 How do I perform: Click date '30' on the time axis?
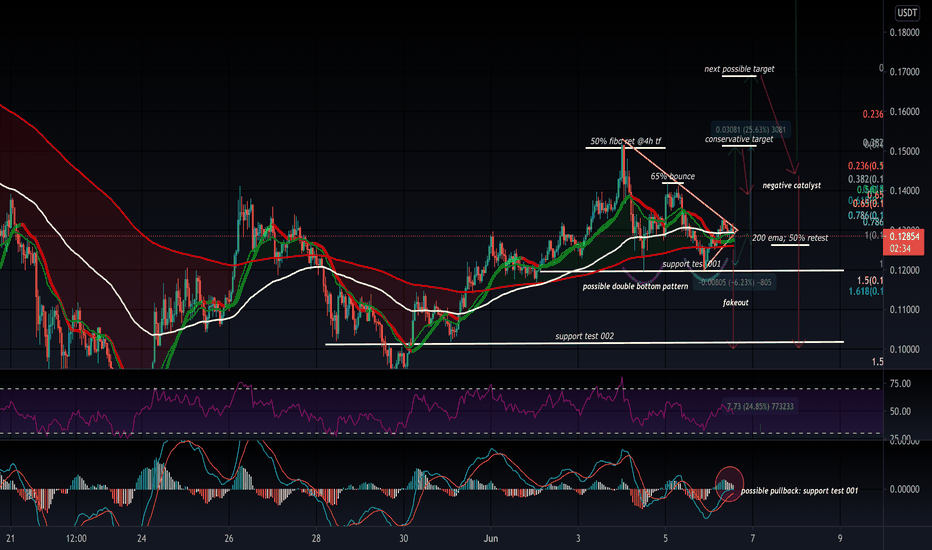[404, 539]
